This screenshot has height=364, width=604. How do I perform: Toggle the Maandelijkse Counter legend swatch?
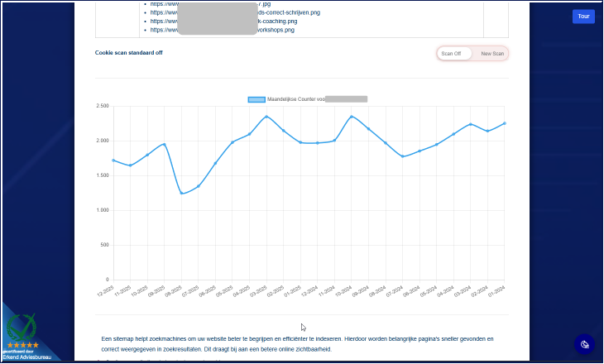(256, 99)
